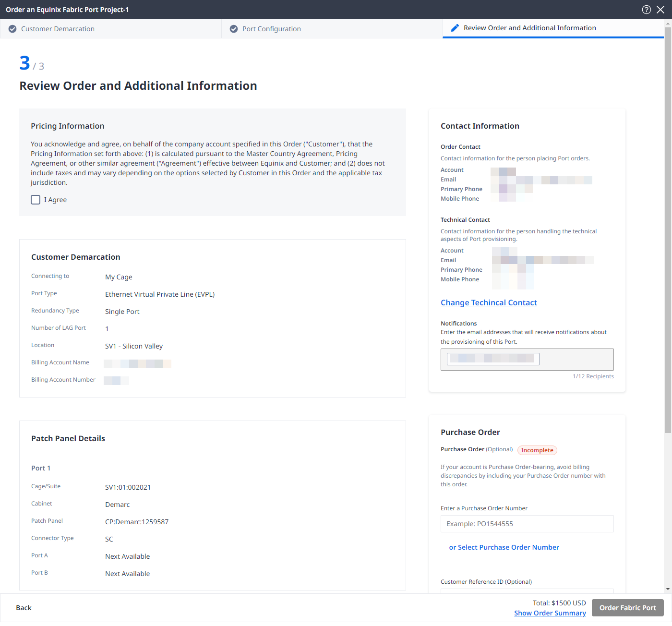Click the Customer Demarcation checkmark icon

click(12, 29)
